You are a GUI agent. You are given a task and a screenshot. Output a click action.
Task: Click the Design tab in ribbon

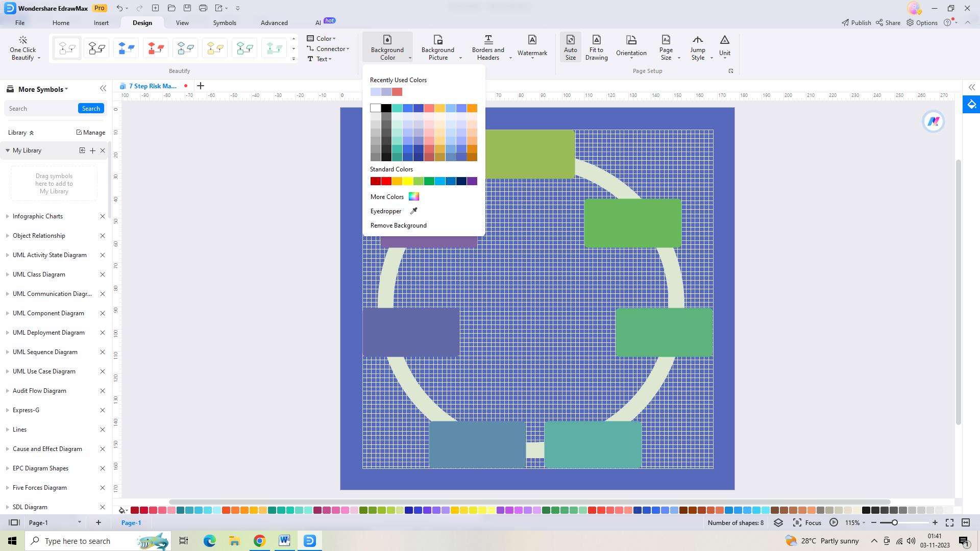(143, 22)
